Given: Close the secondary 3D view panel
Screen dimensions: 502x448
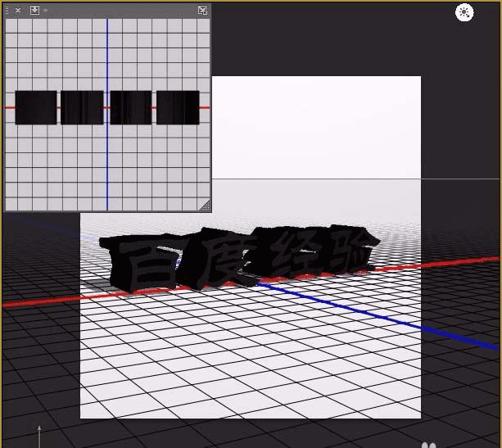Looking at the screenshot, I should click(18, 11).
